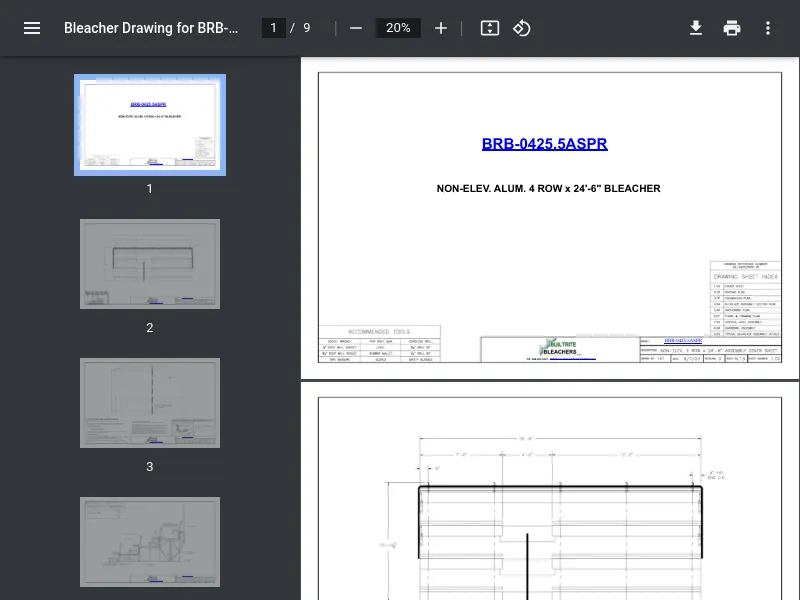Select the page number input field

(273, 28)
